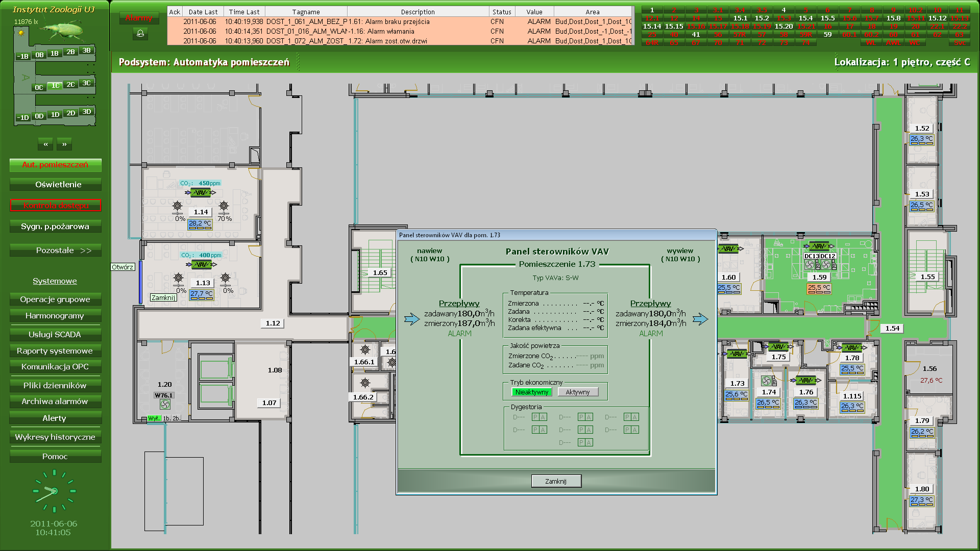
Task: Close the VAV panel with Zamknij
Action: point(556,481)
